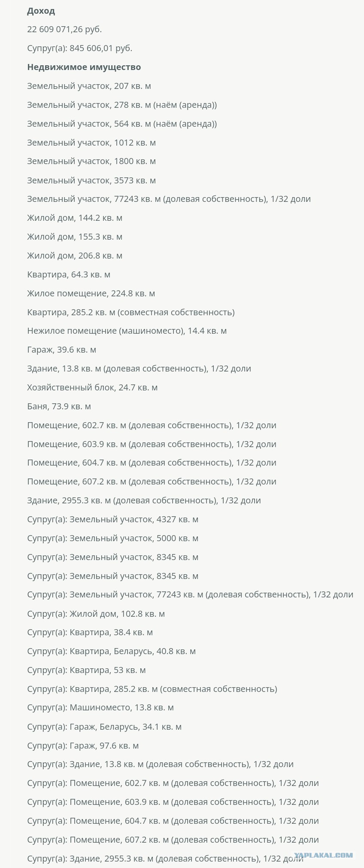
Task: Click the spouse's Квартира, Беларусь, 40.8 кв. м line
Action: tap(112, 651)
